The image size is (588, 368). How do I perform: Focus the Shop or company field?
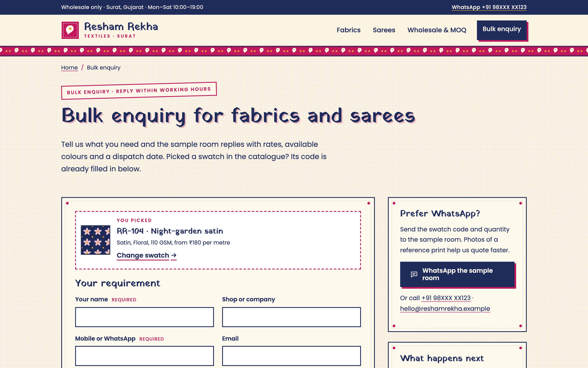point(291,317)
